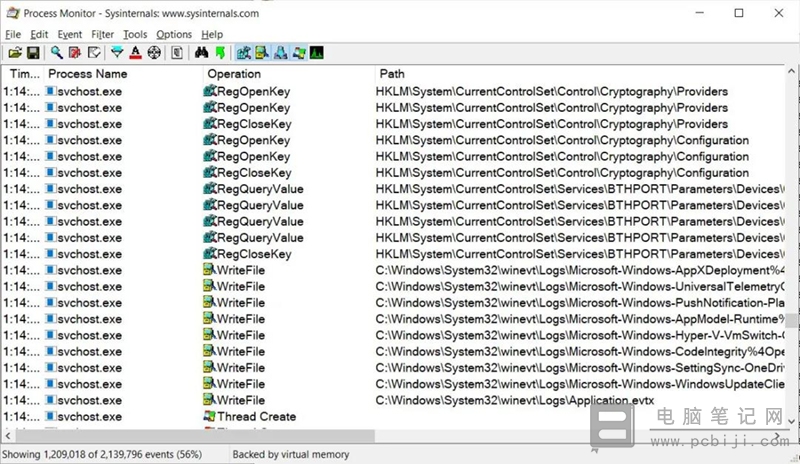Select the RegCloseKey operation for Cryptography\Providers
The height and width of the screenshot is (464, 800).
[x=254, y=124]
